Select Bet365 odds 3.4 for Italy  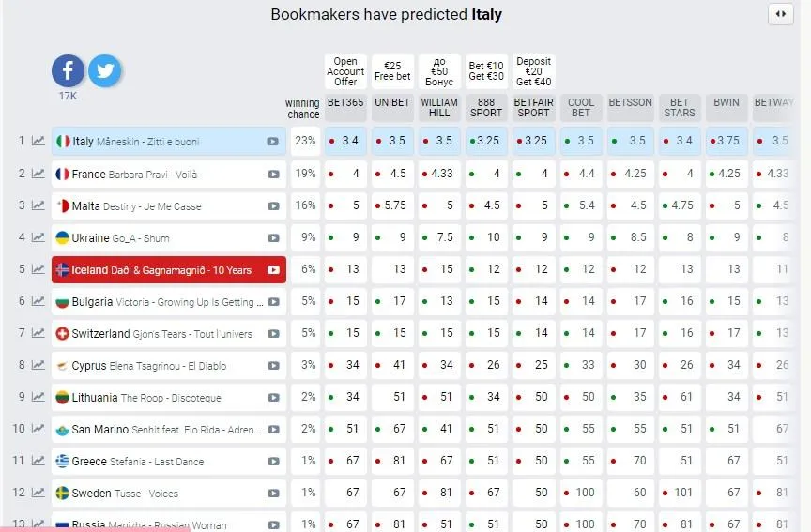pos(345,142)
